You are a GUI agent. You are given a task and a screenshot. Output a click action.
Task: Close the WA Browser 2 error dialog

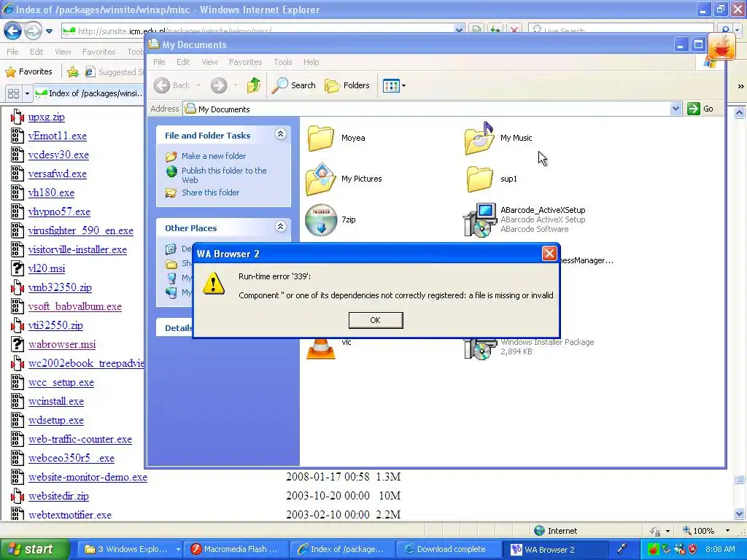tap(549, 253)
